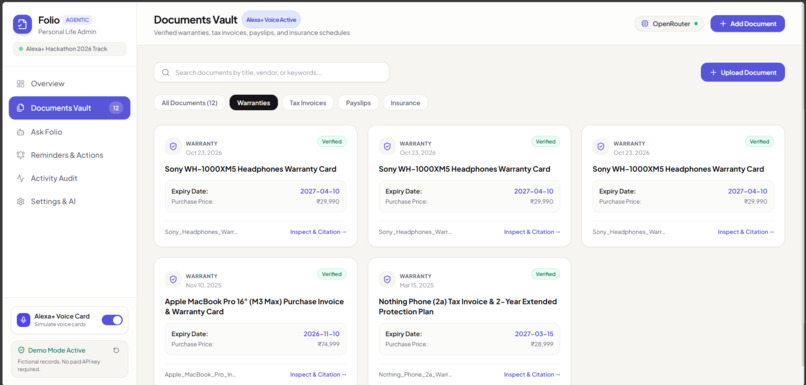Click the Alexa+ Hackathon 2026 Track badge

pyautogui.click(x=69, y=49)
